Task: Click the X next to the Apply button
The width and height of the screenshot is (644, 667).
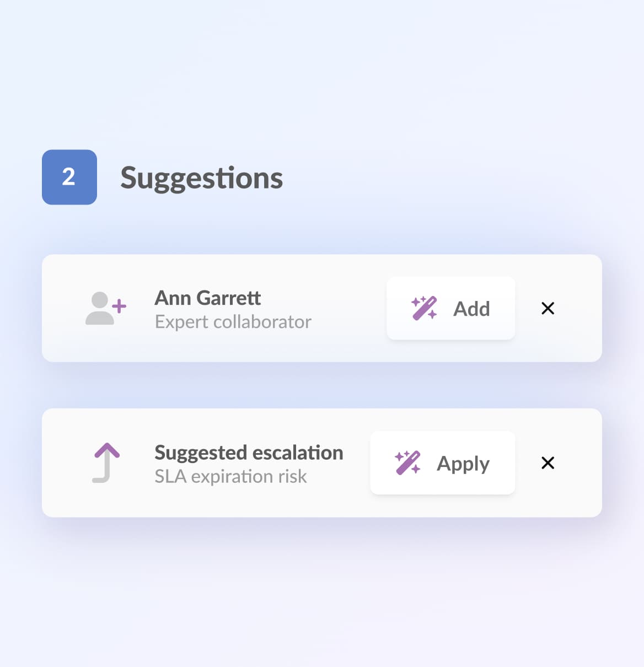Action: tap(548, 463)
